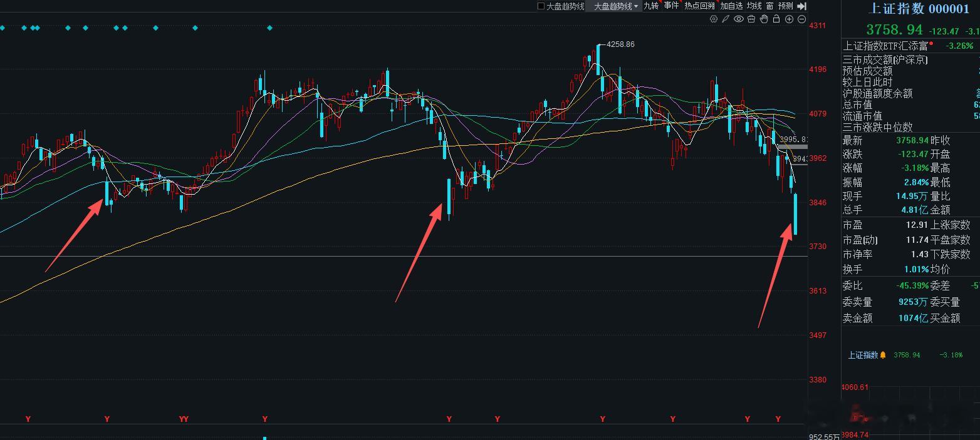Click the red dot beside ETF汇添富
Viewport: 980px width, 440px height.
pos(931,43)
